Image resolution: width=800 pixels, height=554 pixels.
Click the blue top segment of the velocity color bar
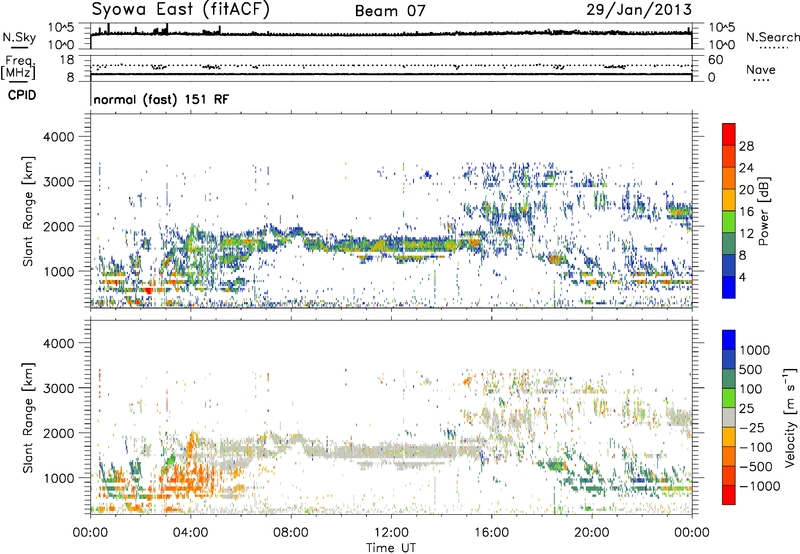click(729, 340)
